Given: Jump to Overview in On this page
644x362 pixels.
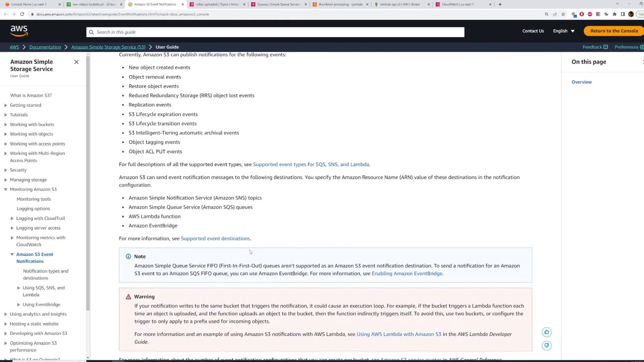Looking at the screenshot, I should point(582,82).
